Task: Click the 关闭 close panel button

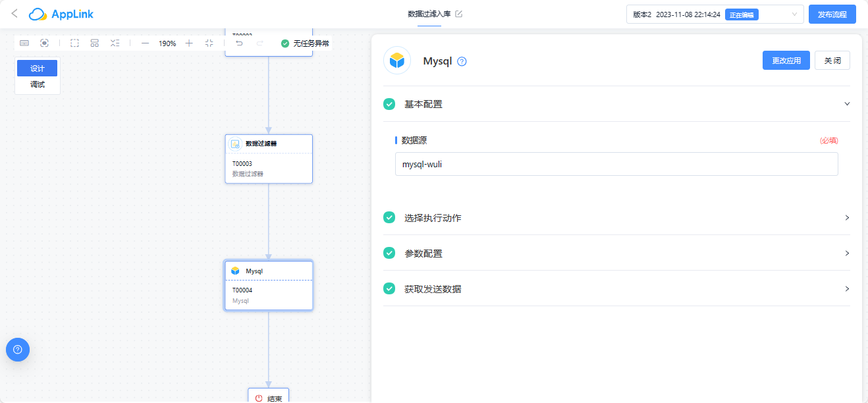Action: pos(832,61)
